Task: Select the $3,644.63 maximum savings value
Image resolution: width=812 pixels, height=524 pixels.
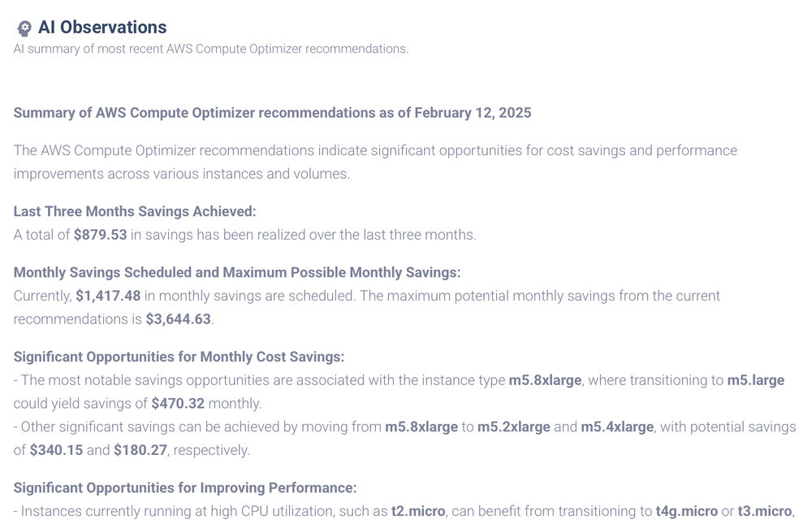Action: [x=179, y=319]
